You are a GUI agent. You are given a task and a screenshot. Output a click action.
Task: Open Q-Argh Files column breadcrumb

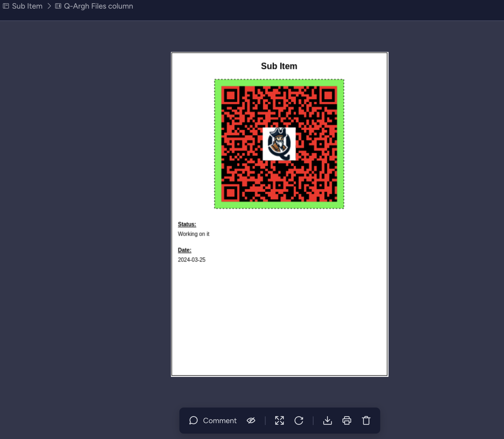[x=99, y=6]
